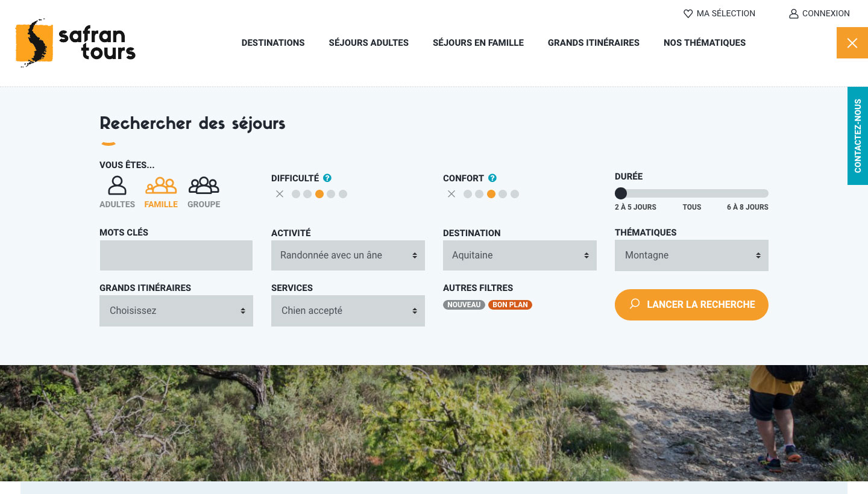This screenshot has height=494, width=868.
Task: Click the safran tours logo
Action: (x=75, y=43)
